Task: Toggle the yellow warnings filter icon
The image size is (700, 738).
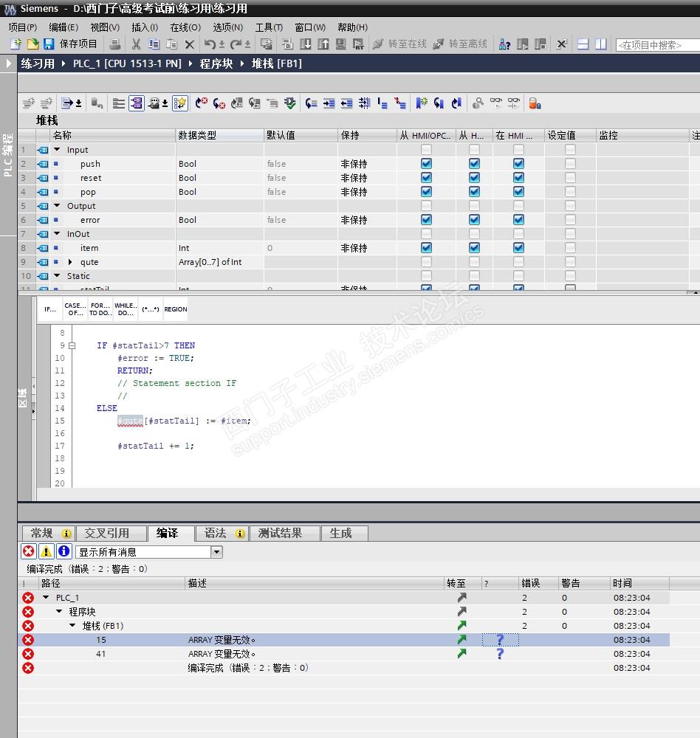Action: (46, 551)
